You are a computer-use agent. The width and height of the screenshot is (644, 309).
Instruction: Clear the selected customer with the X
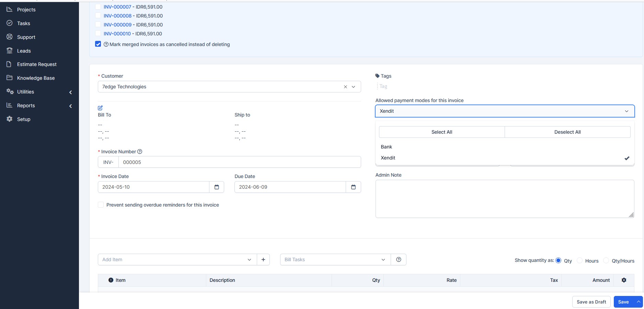point(345,87)
